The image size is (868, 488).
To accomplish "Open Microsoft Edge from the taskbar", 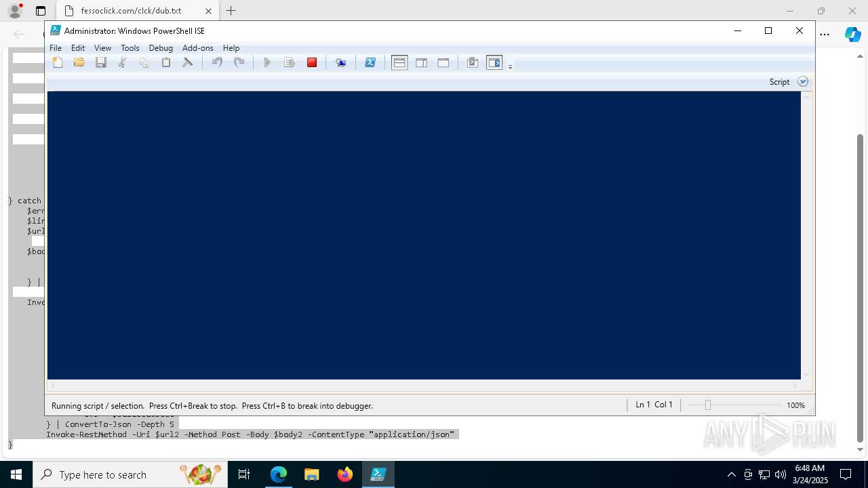I will 279,474.
